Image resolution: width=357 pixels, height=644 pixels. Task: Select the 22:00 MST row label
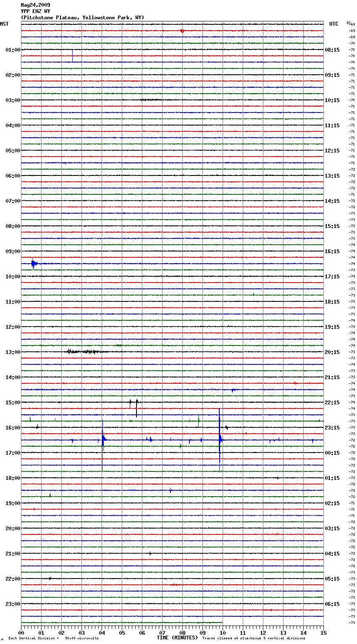click(x=13, y=579)
